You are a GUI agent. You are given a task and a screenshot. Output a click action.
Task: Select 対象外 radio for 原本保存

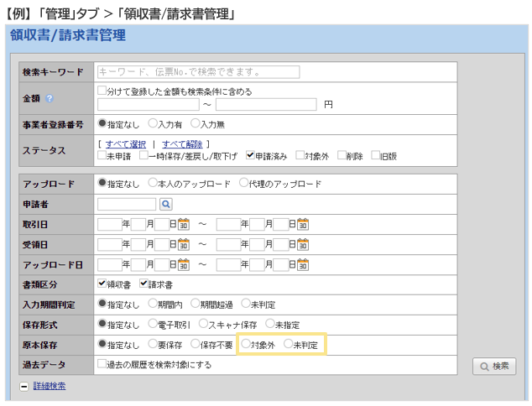tap(245, 345)
